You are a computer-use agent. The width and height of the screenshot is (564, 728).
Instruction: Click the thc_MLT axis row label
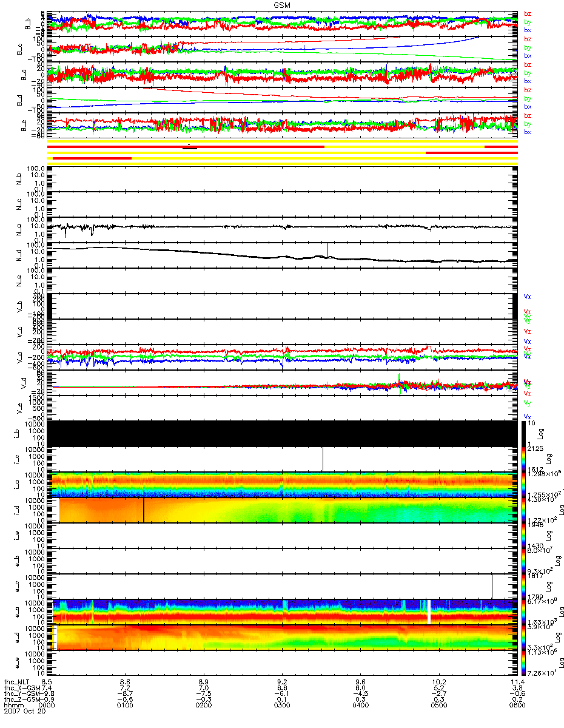16,681
